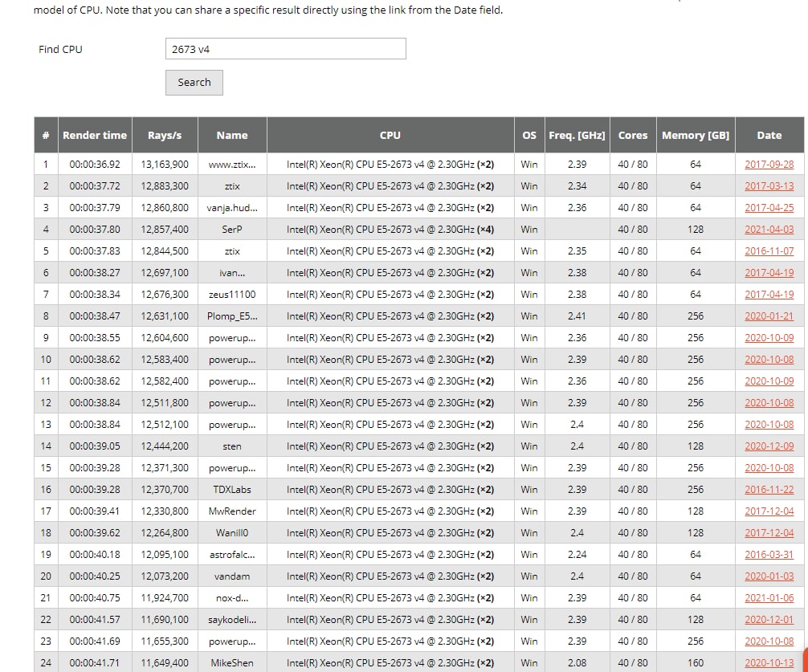Click frequency value 2.24
808x672 pixels.
(577, 554)
